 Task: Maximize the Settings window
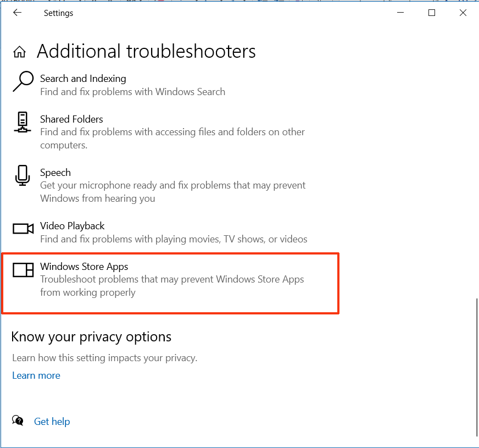[432, 13]
